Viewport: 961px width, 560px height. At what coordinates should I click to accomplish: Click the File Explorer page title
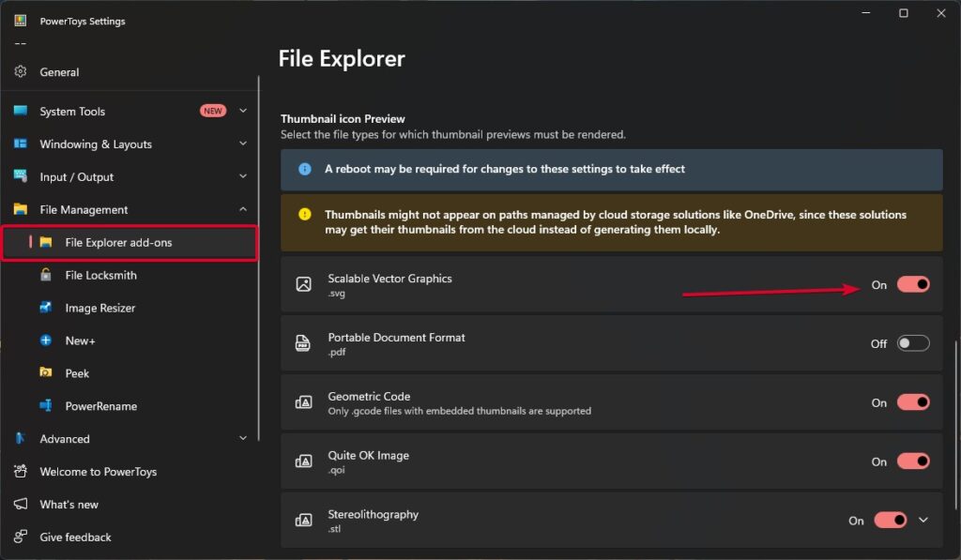(x=342, y=59)
